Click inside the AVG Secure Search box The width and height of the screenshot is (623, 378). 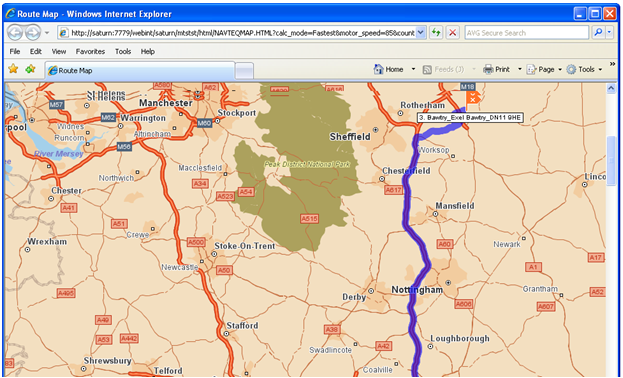(x=526, y=33)
